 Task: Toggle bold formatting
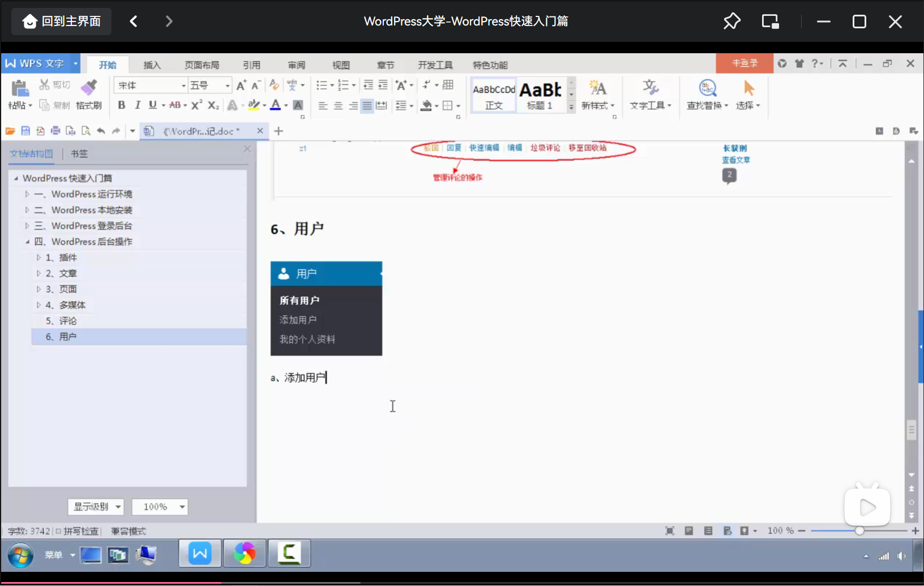(121, 105)
